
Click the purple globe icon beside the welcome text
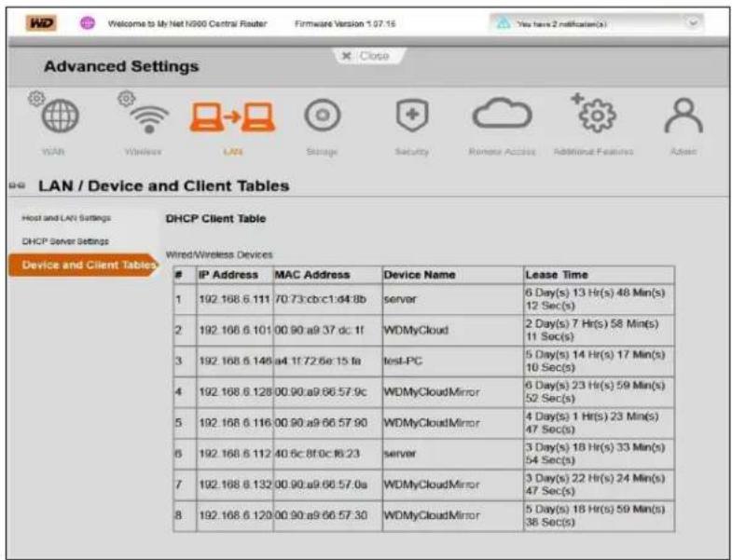[88, 23]
